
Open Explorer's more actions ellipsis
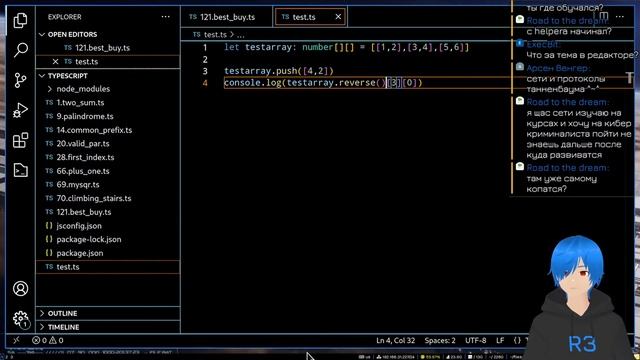pos(165,17)
